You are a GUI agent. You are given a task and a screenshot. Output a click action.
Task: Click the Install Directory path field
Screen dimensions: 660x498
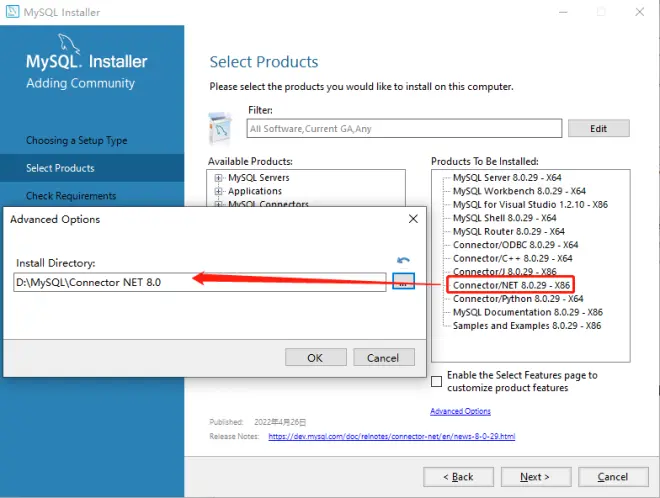[200, 282]
